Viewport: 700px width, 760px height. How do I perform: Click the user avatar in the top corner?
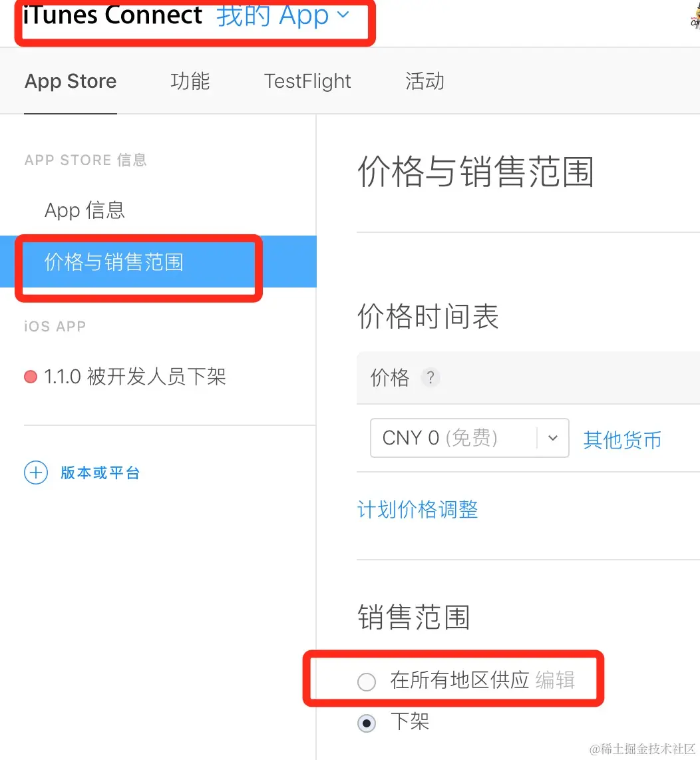[695, 17]
